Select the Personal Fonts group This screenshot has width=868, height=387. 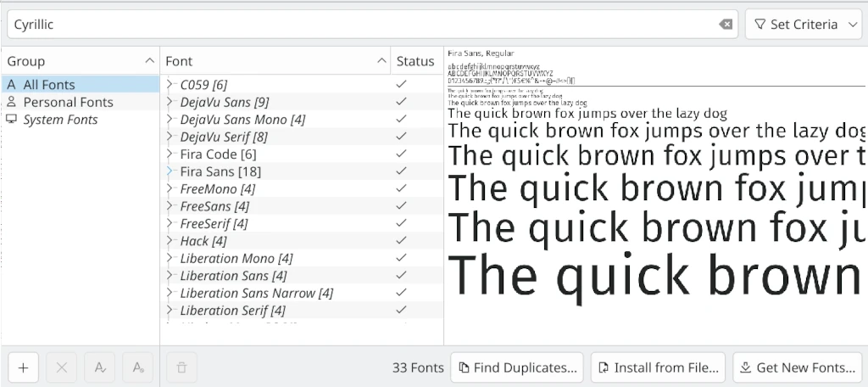[68, 102]
